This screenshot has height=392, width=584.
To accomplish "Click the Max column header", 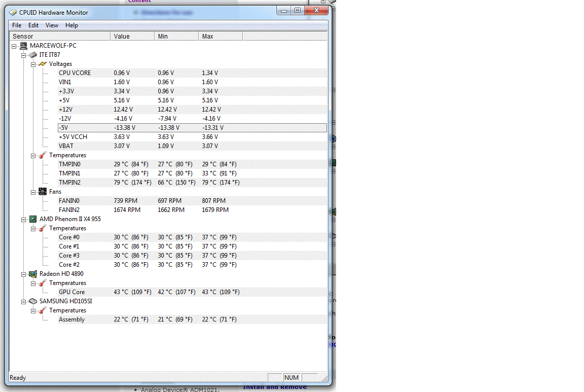I will [x=221, y=36].
